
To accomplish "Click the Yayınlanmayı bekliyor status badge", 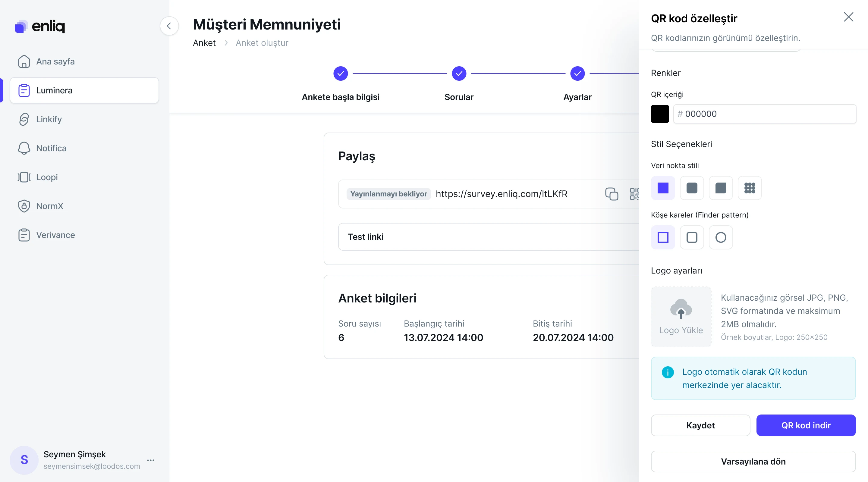I will coord(388,194).
